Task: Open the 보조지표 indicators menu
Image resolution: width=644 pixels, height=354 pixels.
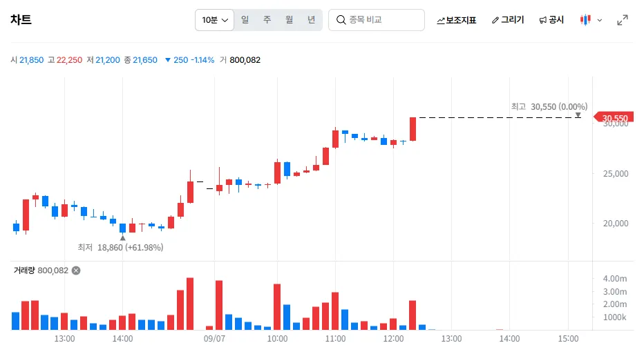Action: (456, 20)
